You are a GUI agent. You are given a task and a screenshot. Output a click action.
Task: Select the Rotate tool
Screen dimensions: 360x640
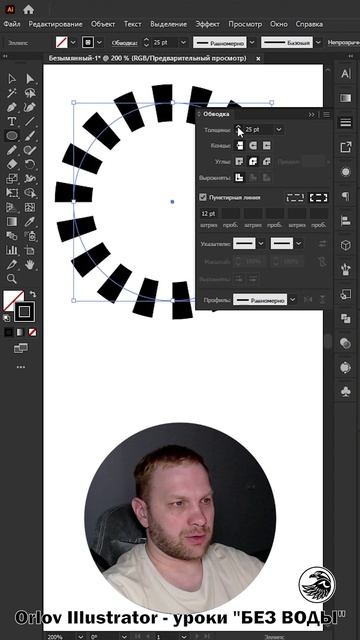coord(30,164)
